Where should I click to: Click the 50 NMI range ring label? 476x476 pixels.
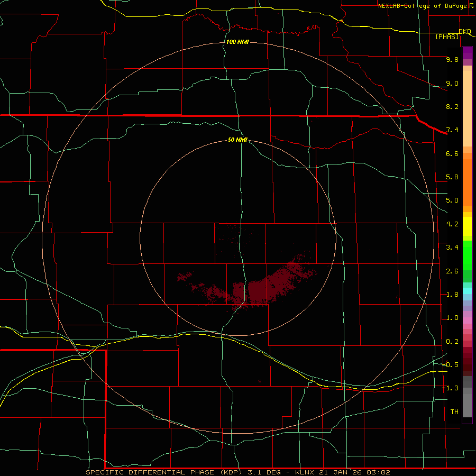[237, 140]
